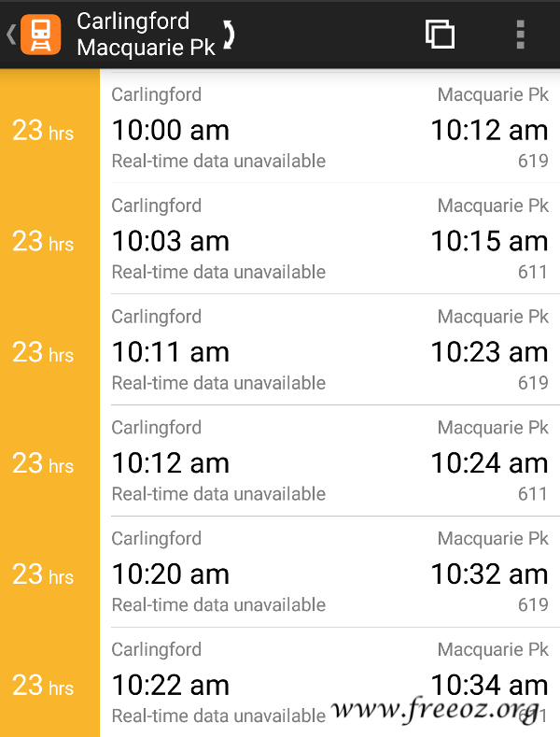Tap 'Real-time data unavailable' under 10:20 am
This screenshot has height=737, width=560.
[218, 605]
